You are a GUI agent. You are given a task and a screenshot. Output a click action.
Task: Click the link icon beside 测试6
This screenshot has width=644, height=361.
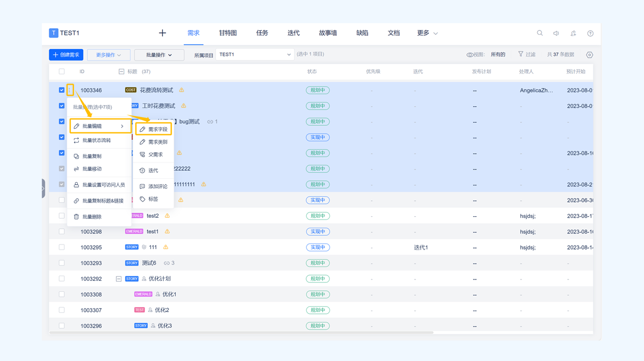click(x=167, y=263)
